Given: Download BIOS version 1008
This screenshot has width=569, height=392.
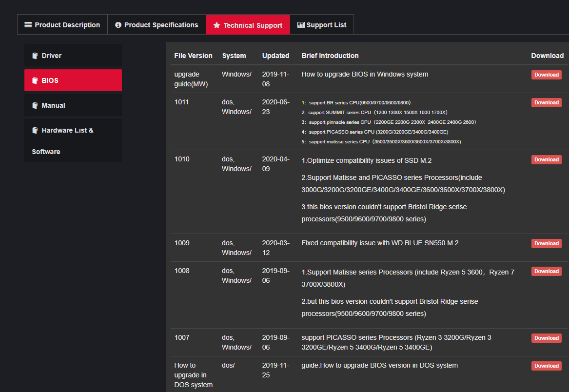Looking at the screenshot, I should point(546,271).
